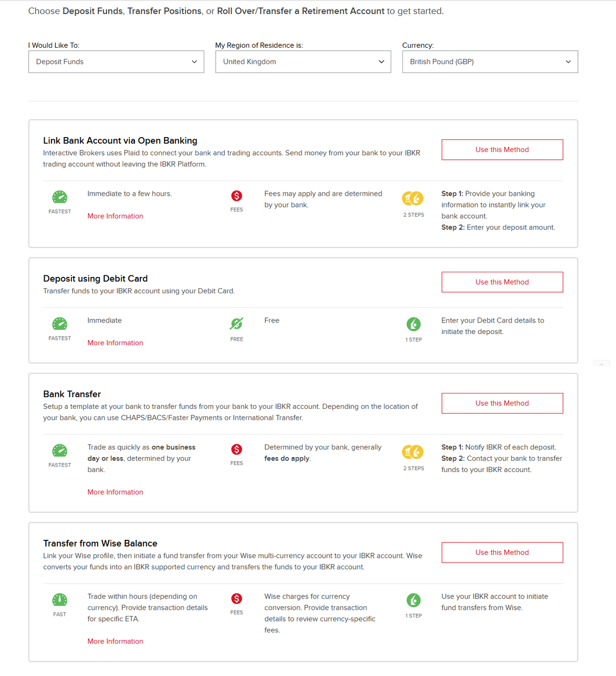Click the 2 Steps icon in Bank Transfer
Screen dimensions: 616x676
pos(413,452)
